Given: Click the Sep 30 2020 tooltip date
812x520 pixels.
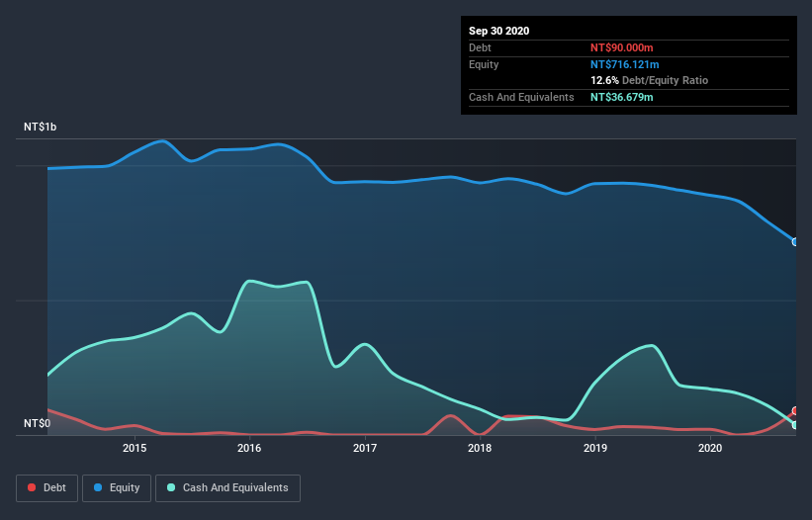Looking at the screenshot, I should click(498, 31).
